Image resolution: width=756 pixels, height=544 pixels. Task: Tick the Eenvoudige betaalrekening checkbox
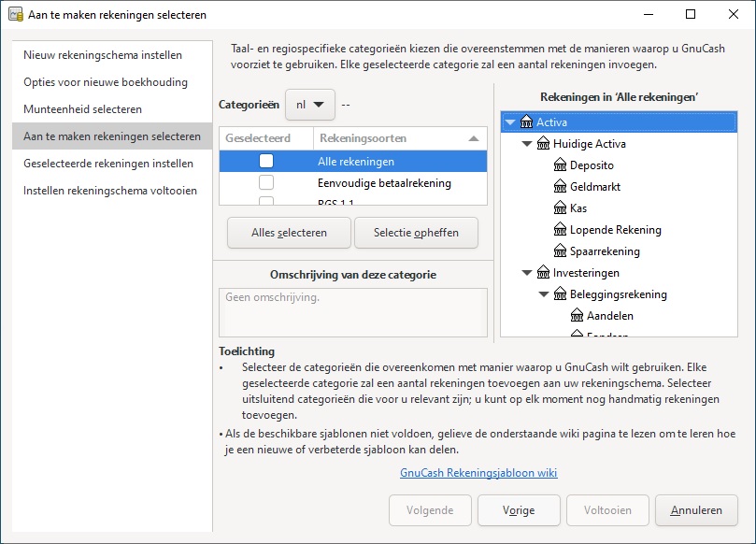pyautogui.click(x=266, y=182)
